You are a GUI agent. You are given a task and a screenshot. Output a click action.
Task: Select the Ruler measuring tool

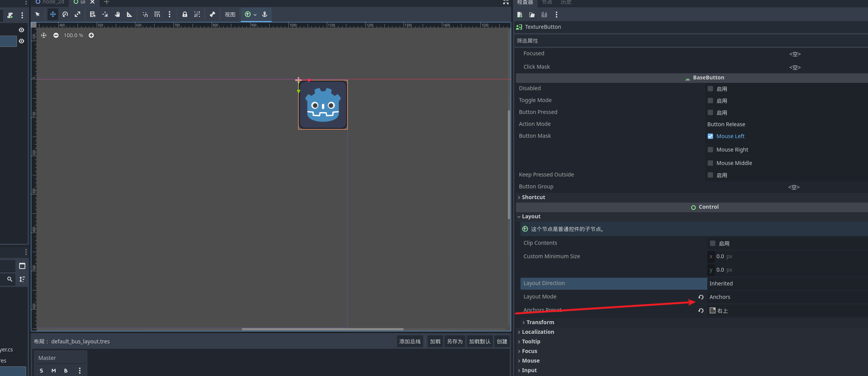tap(130, 14)
